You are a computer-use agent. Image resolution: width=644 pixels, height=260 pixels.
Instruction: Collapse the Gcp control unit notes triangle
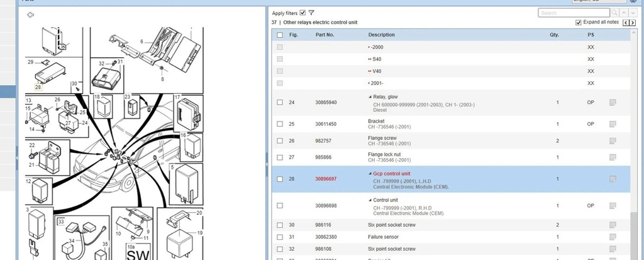[x=370, y=174]
